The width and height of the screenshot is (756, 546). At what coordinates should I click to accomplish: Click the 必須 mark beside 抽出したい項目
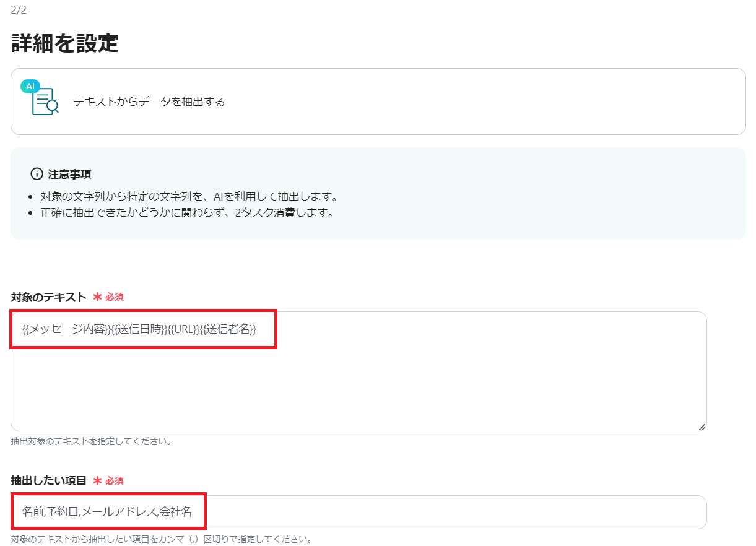tap(108, 480)
